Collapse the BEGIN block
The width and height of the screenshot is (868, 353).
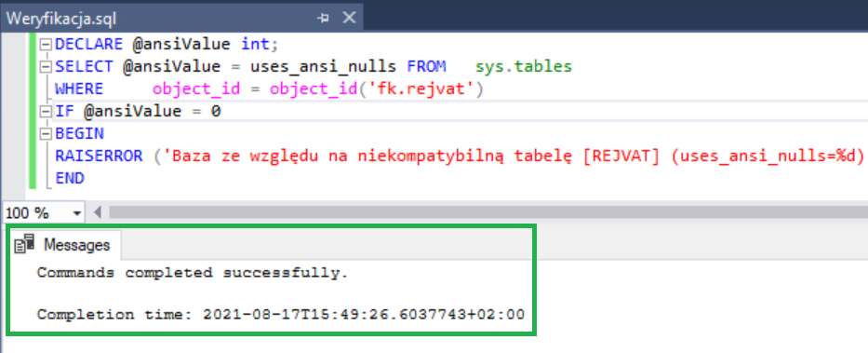click(x=46, y=133)
